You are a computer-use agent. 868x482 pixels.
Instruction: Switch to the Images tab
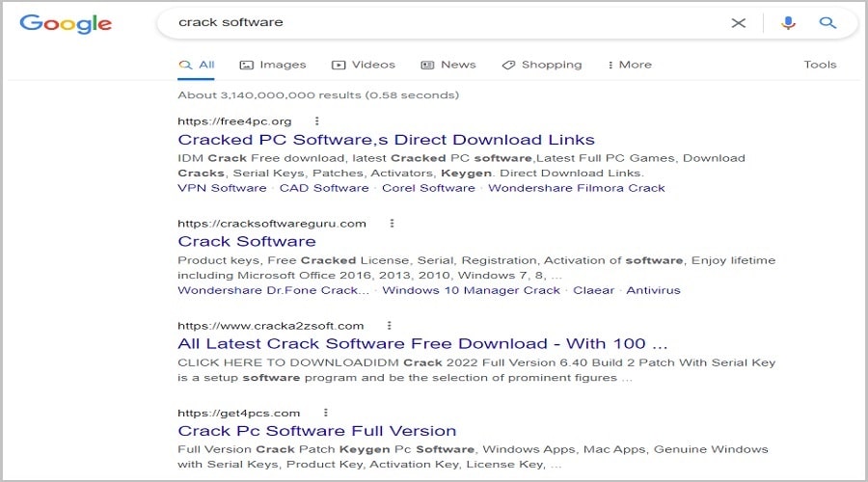pyautogui.click(x=273, y=65)
